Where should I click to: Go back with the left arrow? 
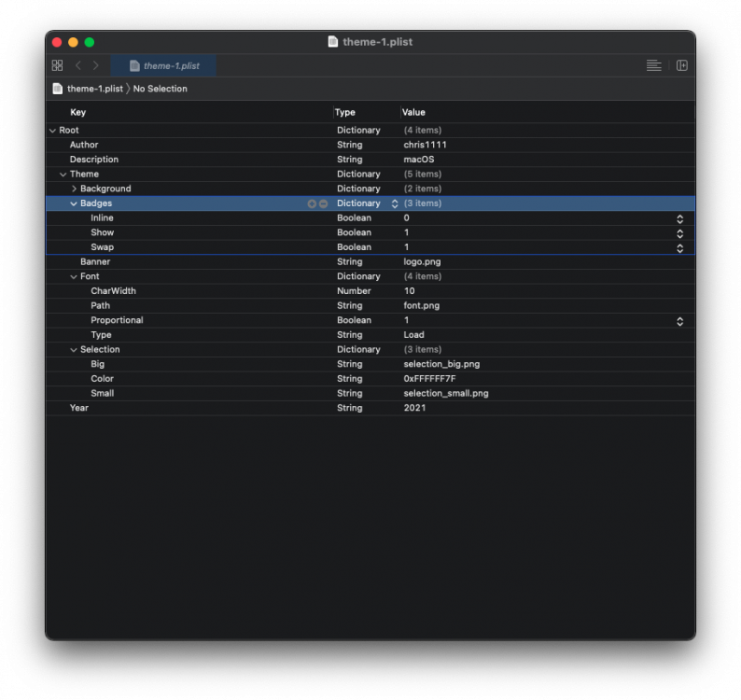(78, 65)
